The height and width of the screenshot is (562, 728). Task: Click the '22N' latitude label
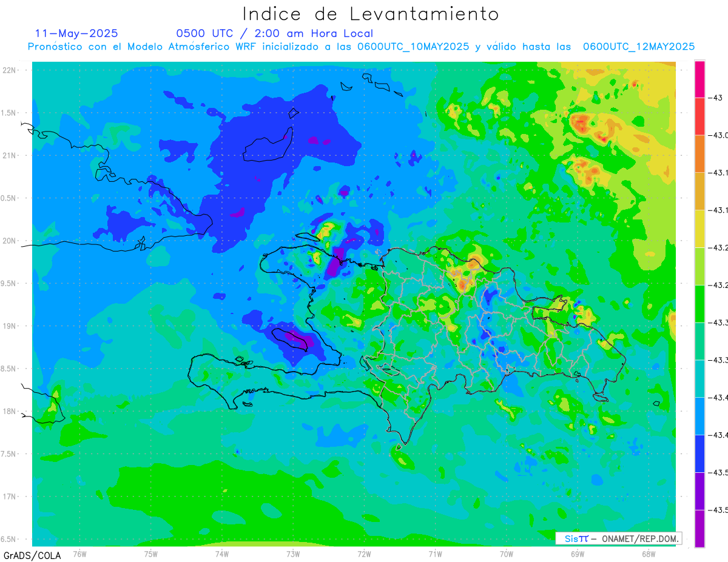click(9, 70)
